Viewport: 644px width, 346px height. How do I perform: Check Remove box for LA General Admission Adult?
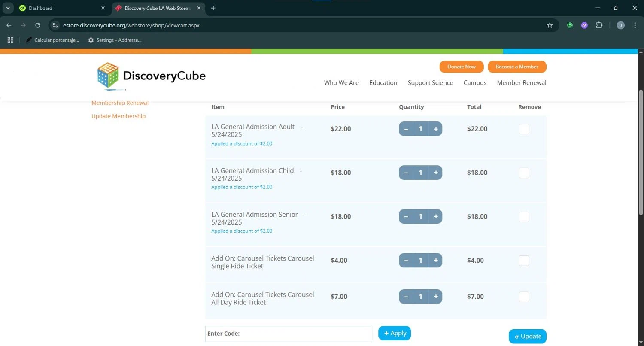click(524, 129)
